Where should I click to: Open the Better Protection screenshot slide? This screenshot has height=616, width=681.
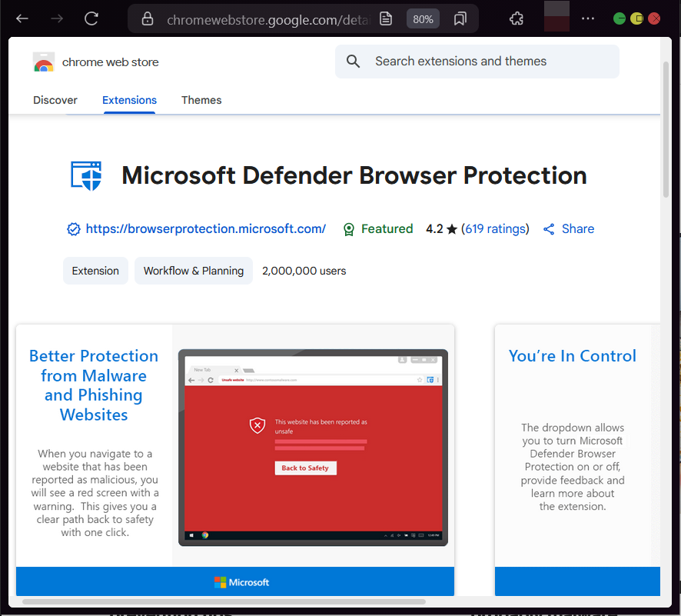(x=235, y=460)
